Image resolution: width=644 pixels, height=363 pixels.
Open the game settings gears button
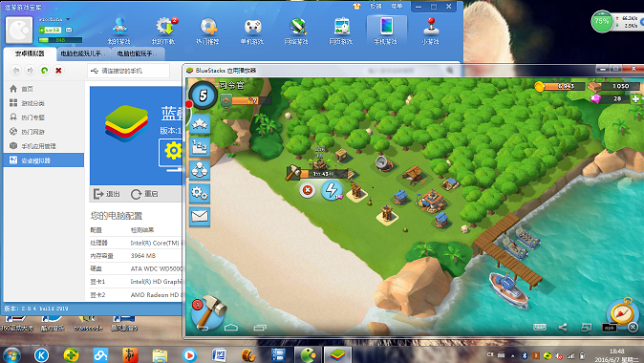click(x=200, y=193)
